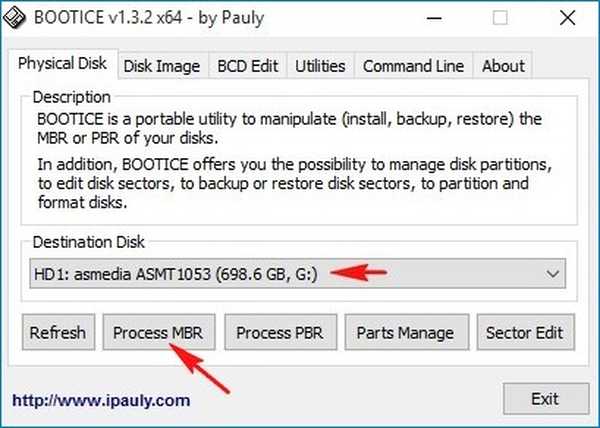
Task: Switch to the Command Line tab
Action: tap(413, 66)
